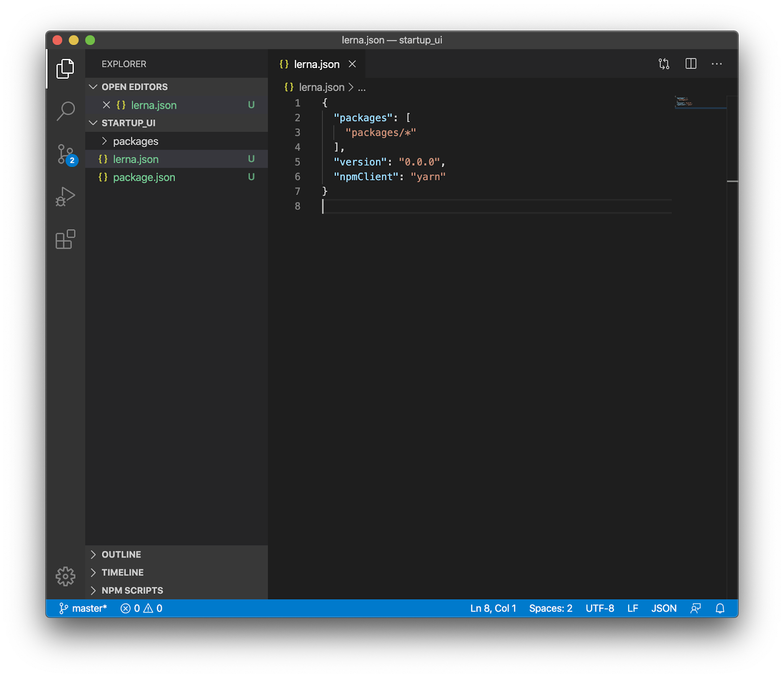Click the minimap code preview

pyautogui.click(x=684, y=101)
